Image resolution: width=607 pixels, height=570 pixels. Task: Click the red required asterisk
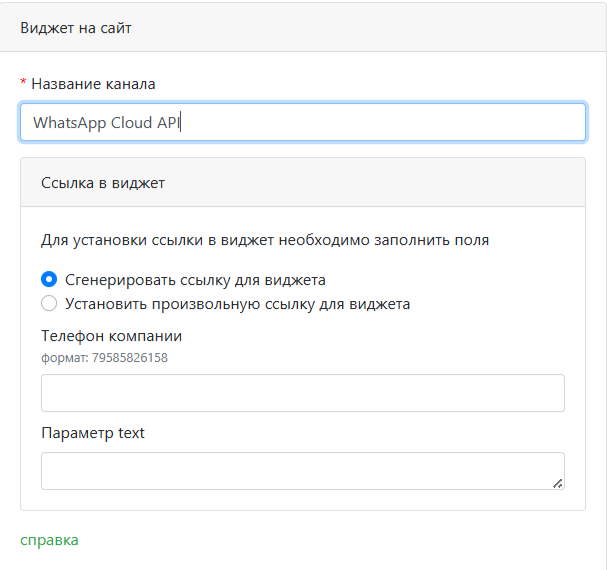point(23,83)
